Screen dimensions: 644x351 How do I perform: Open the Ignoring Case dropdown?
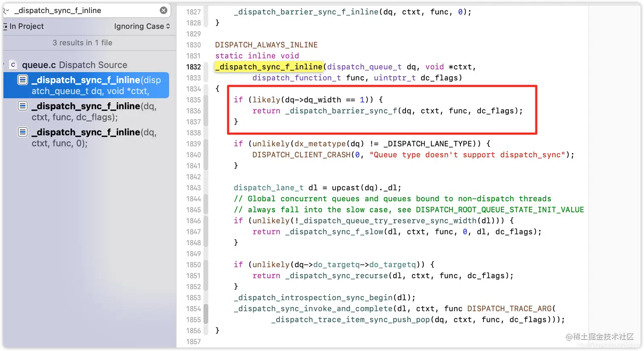point(142,26)
